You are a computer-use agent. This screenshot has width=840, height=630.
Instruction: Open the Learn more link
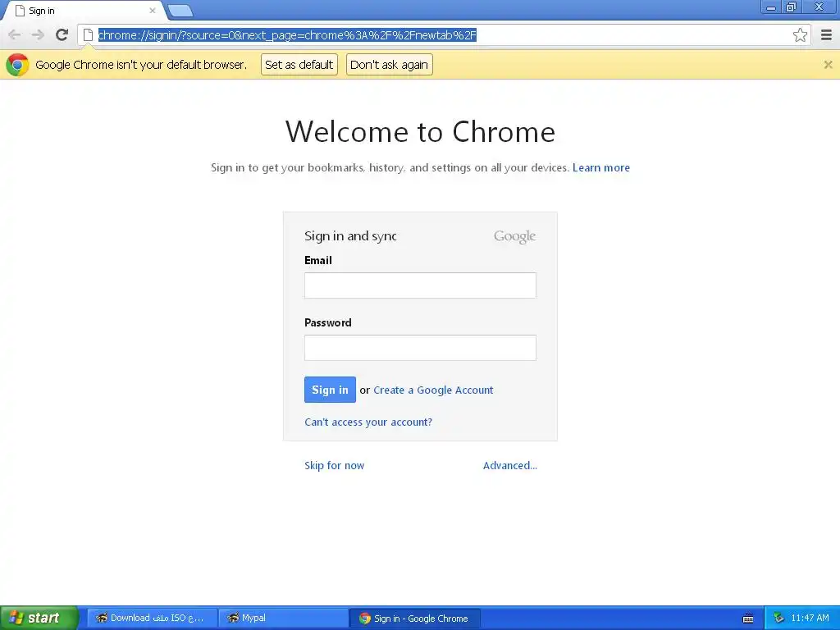[x=601, y=167]
